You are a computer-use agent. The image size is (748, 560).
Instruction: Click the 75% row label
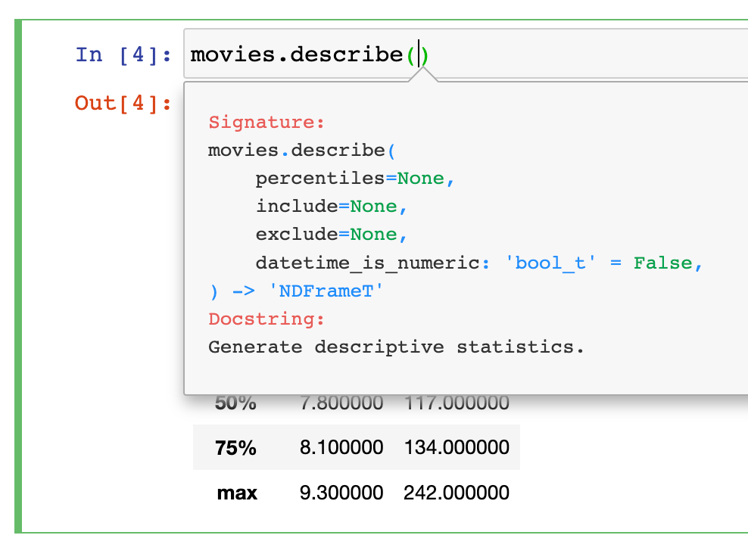pos(235,448)
